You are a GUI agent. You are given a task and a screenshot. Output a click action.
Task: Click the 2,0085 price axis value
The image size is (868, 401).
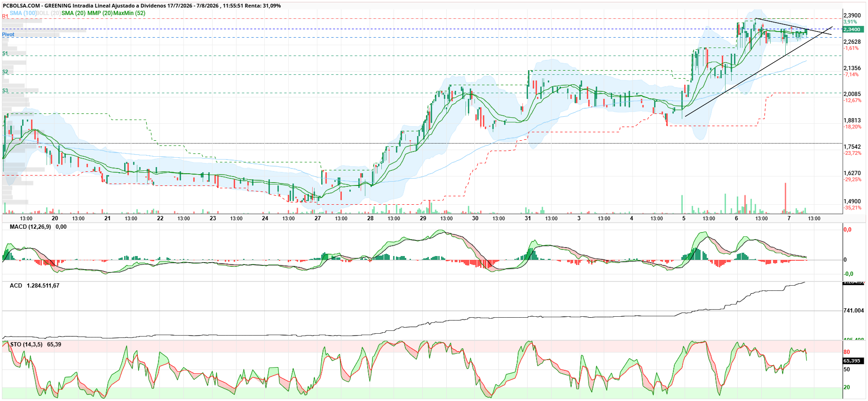point(852,94)
